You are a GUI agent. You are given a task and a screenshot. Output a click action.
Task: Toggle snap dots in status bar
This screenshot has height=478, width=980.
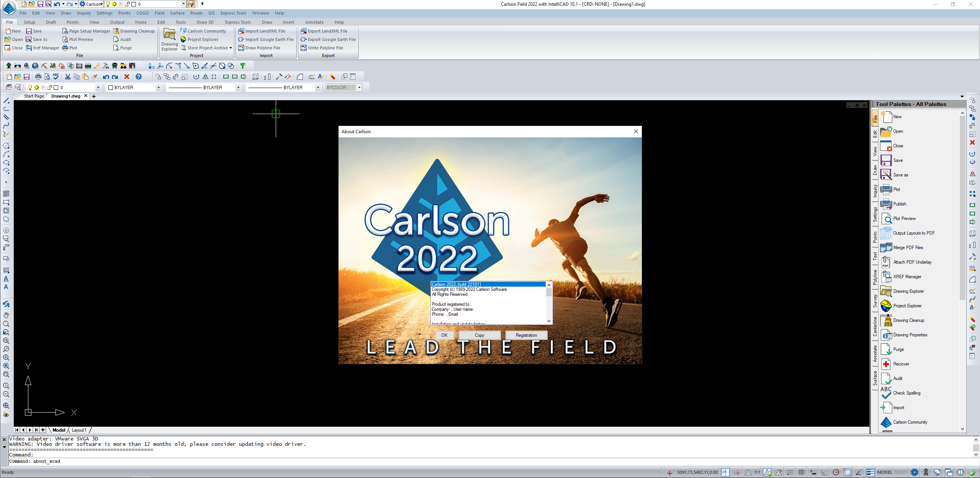(x=790, y=472)
